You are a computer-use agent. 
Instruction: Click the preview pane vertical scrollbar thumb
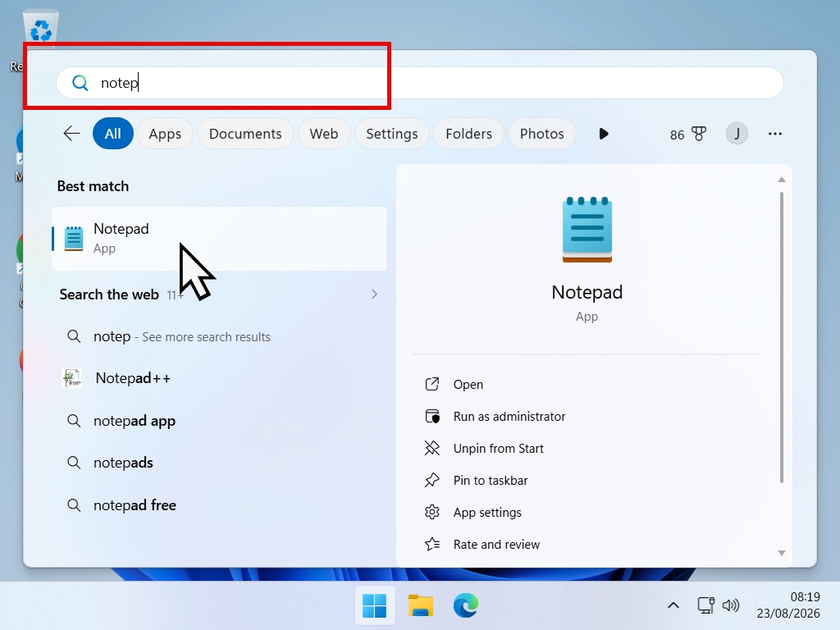click(782, 337)
